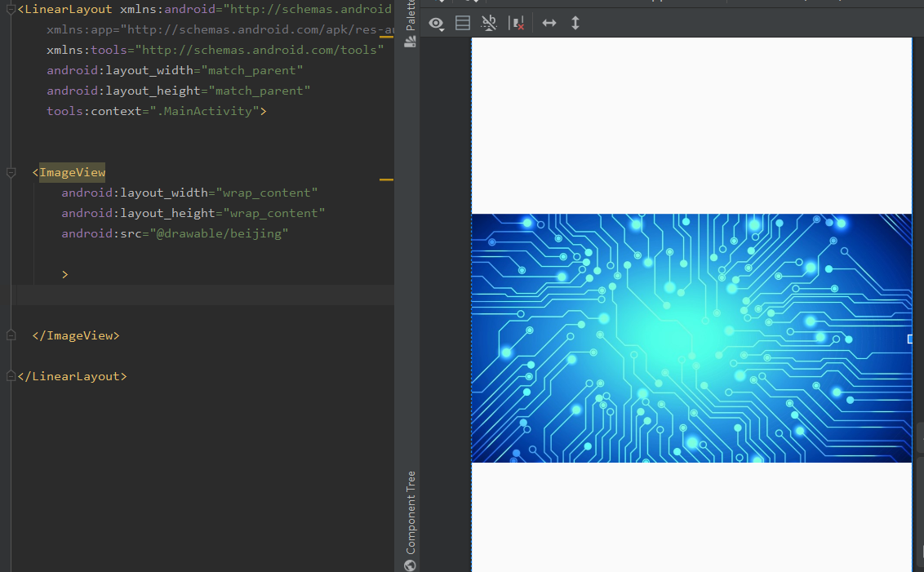This screenshot has height=572, width=924.
Task: Click fold marker beside closing </ImageView> tag
Action: [x=11, y=335]
